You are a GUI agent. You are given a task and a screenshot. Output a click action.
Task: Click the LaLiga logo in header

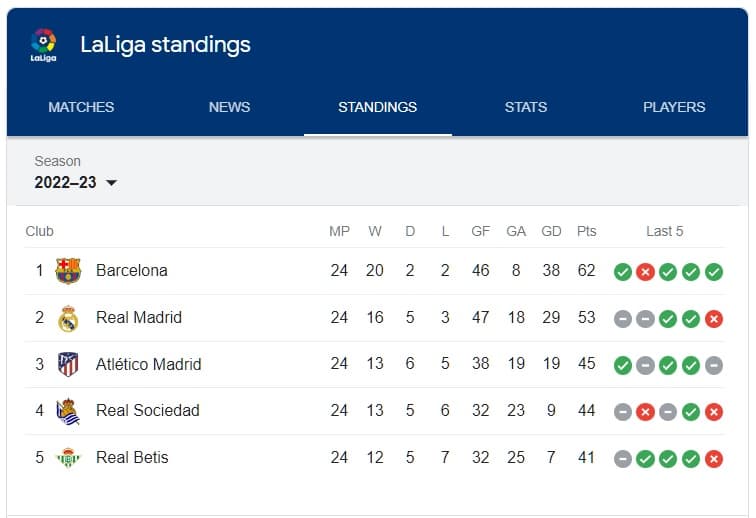(43, 45)
